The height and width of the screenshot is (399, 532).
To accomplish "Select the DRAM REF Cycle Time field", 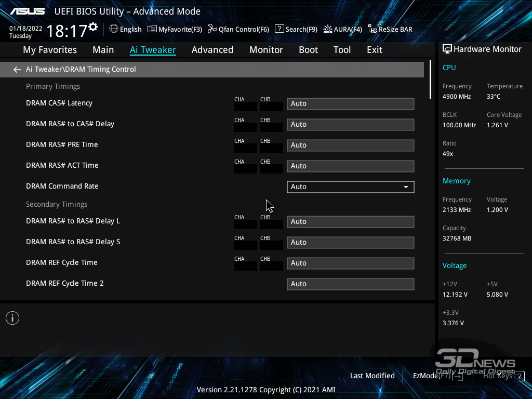I will [x=351, y=263].
